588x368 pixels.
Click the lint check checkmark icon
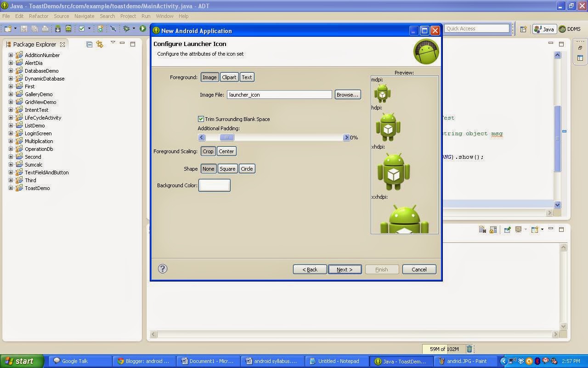click(x=82, y=29)
